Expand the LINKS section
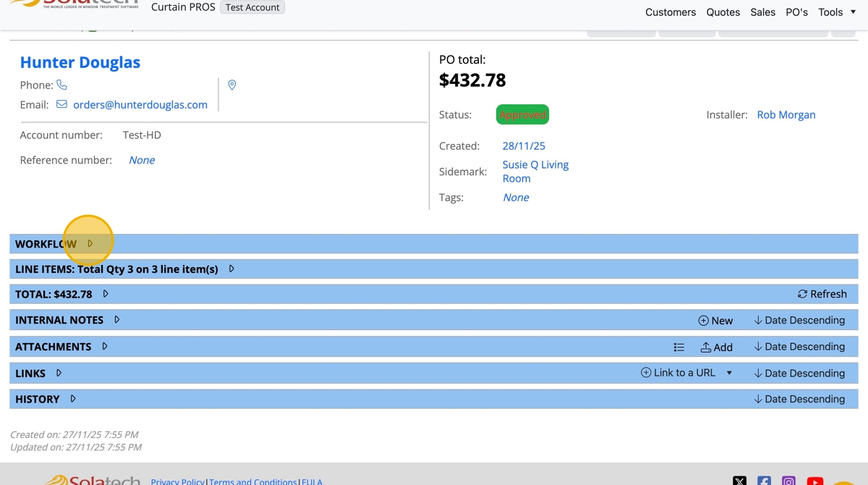The height and width of the screenshot is (485, 868). click(59, 373)
